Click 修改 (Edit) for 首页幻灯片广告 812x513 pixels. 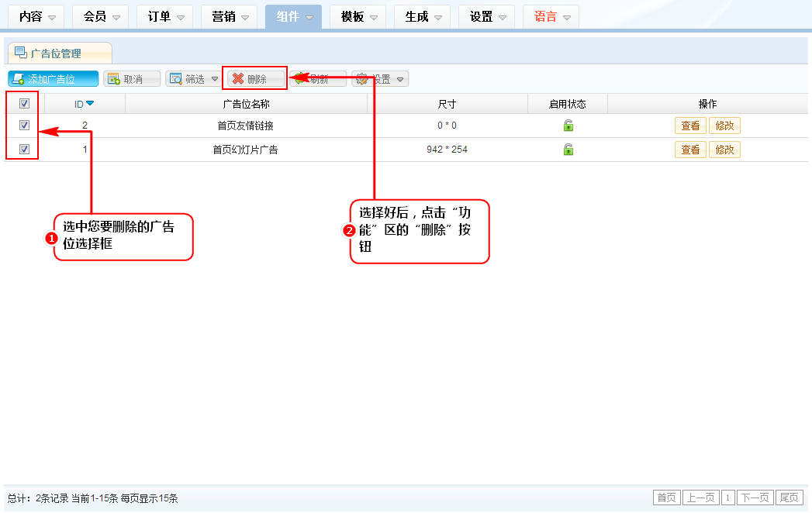(724, 150)
